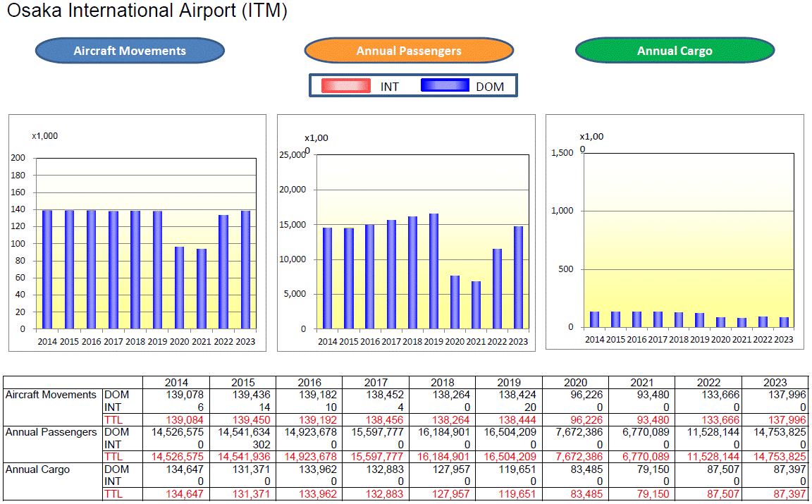
Task: Select the INT passengers value 302
Action: [262, 444]
